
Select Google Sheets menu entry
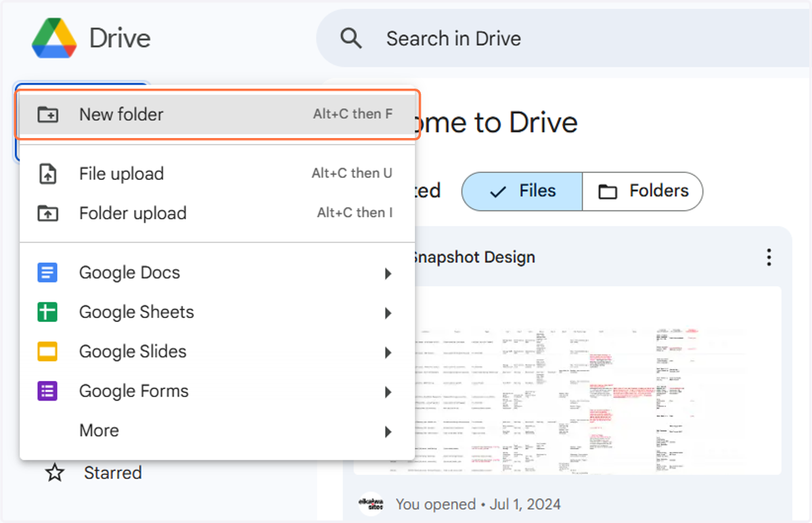point(217,312)
